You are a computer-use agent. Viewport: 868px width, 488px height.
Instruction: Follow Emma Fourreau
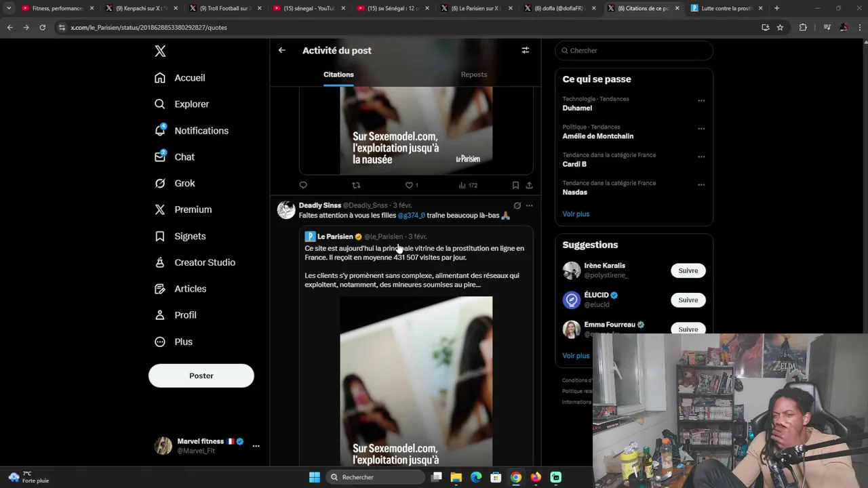tap(688, 329)
